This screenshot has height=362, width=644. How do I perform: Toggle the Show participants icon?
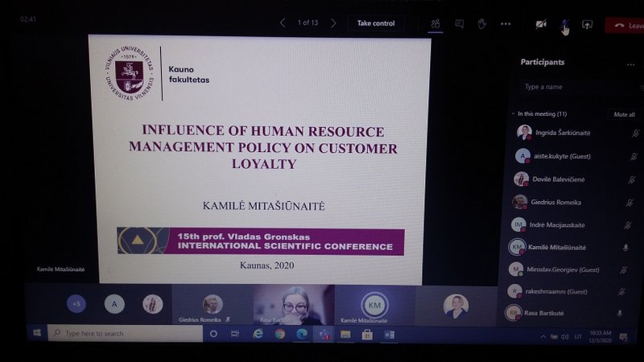tap(436, 24)
